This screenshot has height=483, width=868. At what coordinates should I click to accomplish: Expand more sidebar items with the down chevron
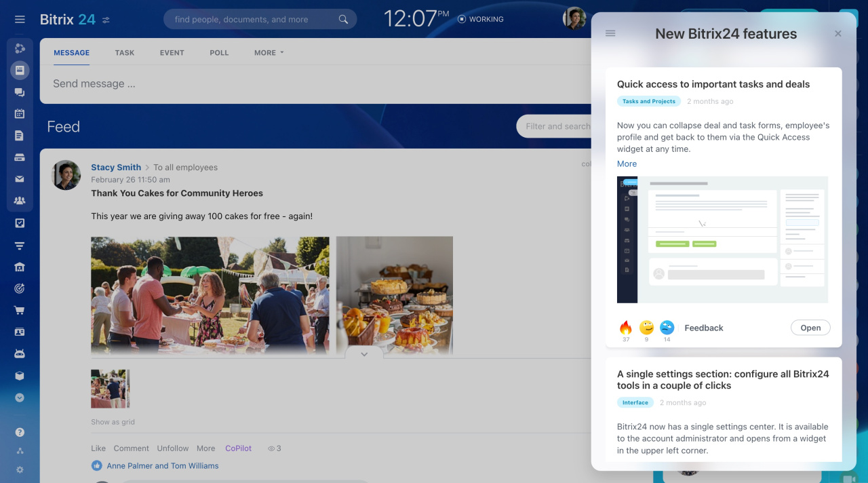pyautogui.click(x=20, y=398)
